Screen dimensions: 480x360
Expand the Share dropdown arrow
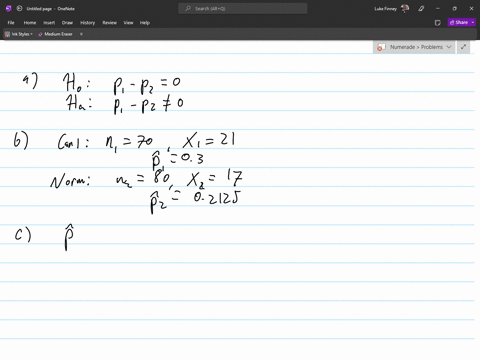pyautogui.click(x=473, y=22)
